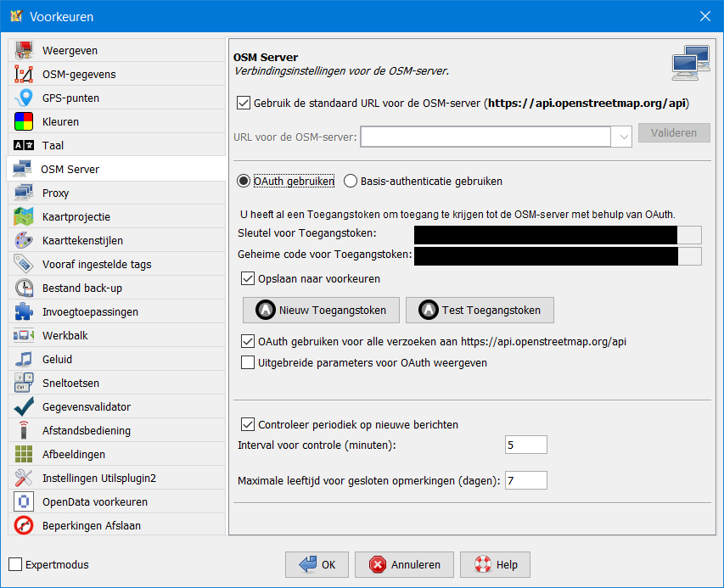Click the Geluid music note icon
724x588 pixels.
[25, 359]
